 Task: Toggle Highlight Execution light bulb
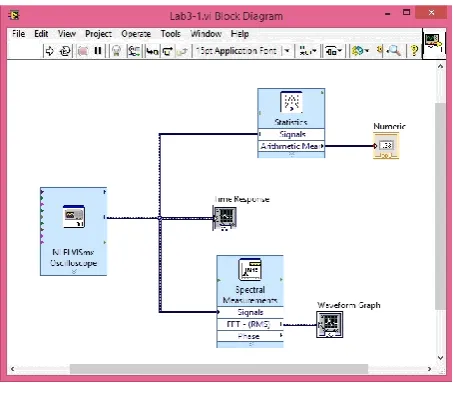pos(116,51)
